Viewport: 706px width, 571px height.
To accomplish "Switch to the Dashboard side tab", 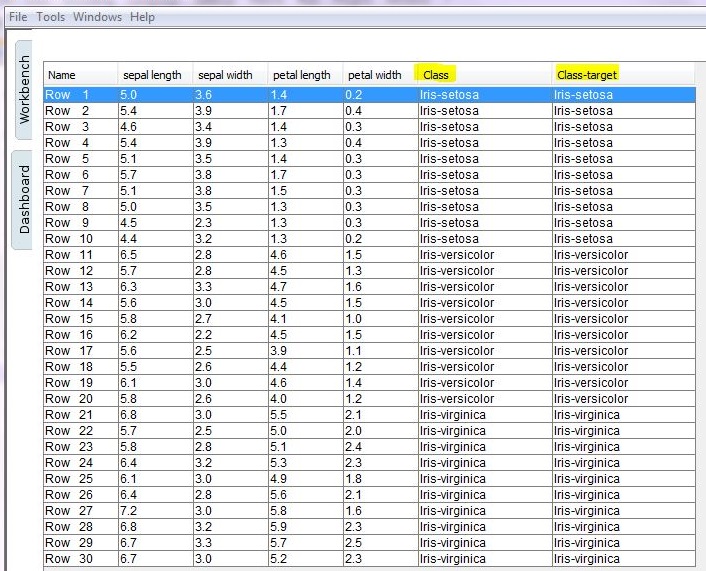I will tap(24, 199).
